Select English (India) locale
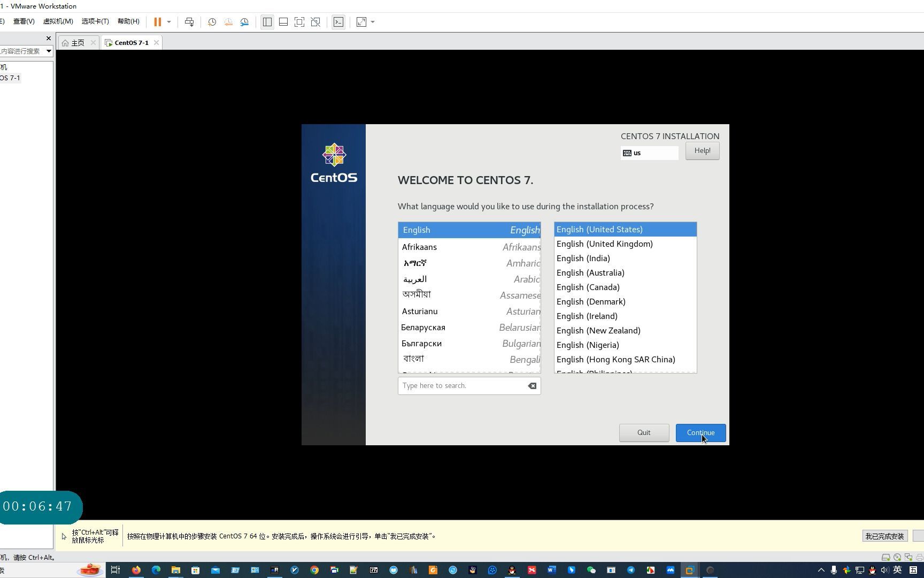The height and width of the screenshot is (578, 924). tap(625, 258)
